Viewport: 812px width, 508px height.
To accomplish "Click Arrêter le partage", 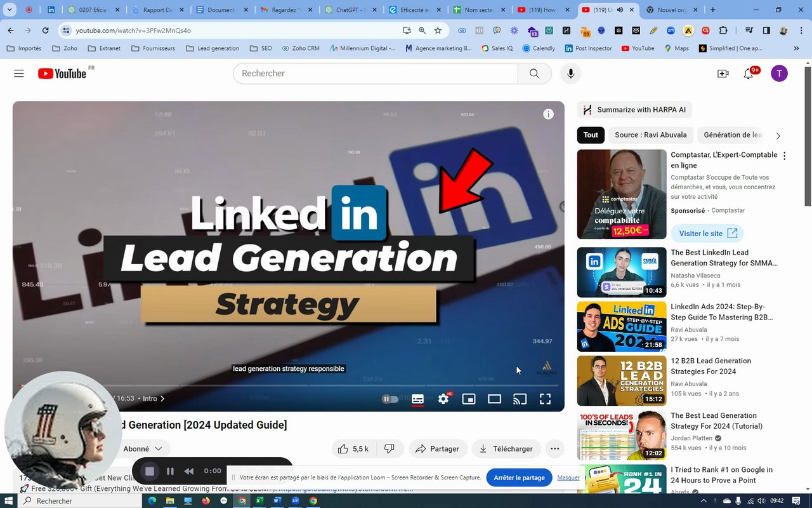I will tap(519, 478).
